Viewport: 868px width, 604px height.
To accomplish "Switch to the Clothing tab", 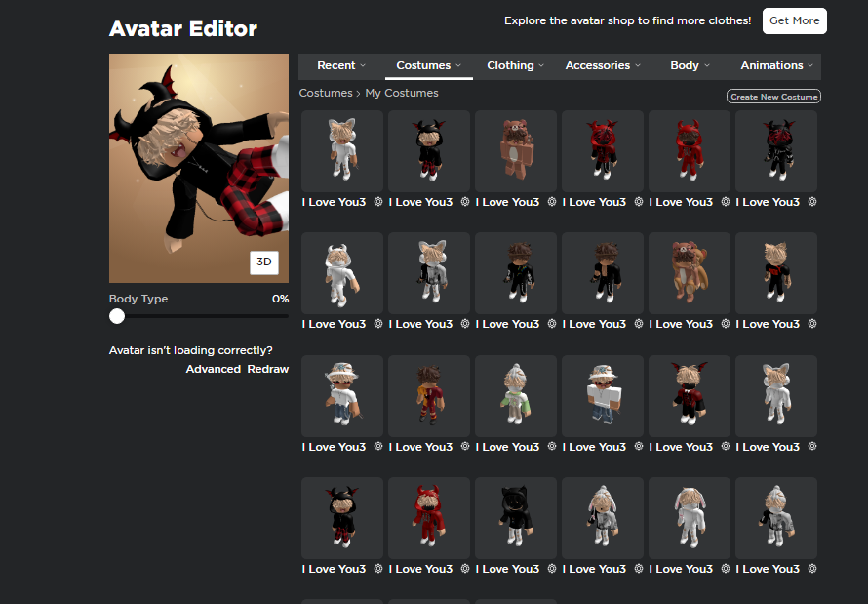I will click(x=515, y=66).
